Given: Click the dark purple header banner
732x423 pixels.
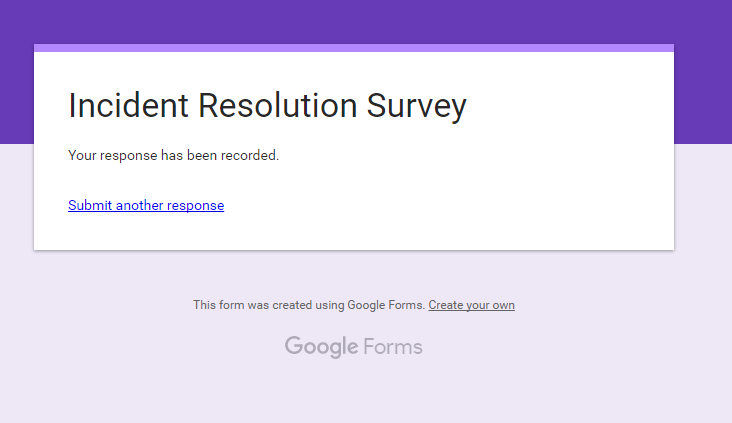Looking at the screenshot, I should click(x=366, y=21).
